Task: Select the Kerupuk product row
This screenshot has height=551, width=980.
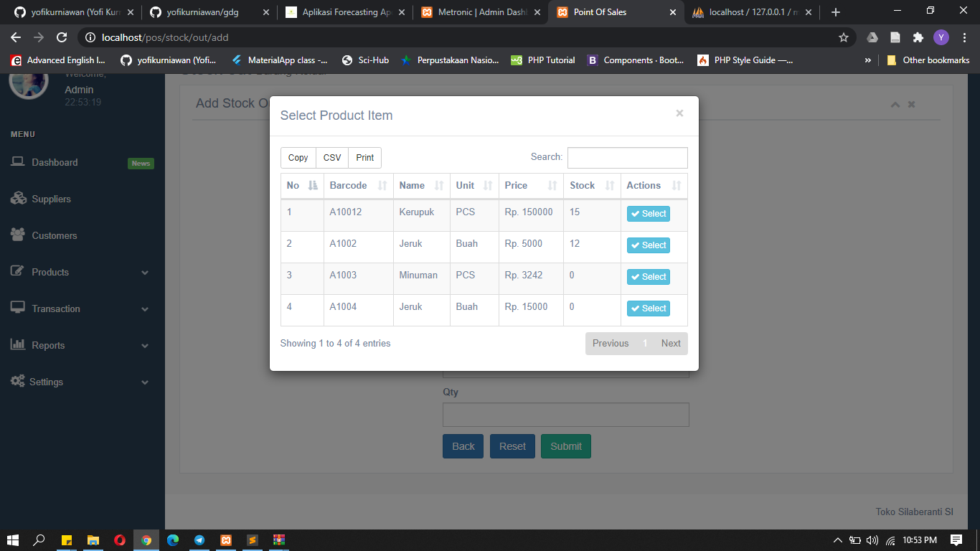Action: pyautogui.click(x=648, y=213)
